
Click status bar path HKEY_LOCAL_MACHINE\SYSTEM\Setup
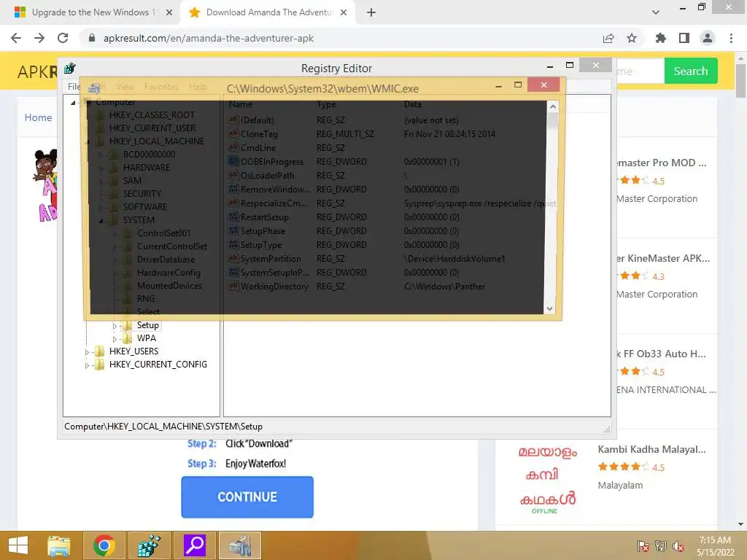[163, 426]
